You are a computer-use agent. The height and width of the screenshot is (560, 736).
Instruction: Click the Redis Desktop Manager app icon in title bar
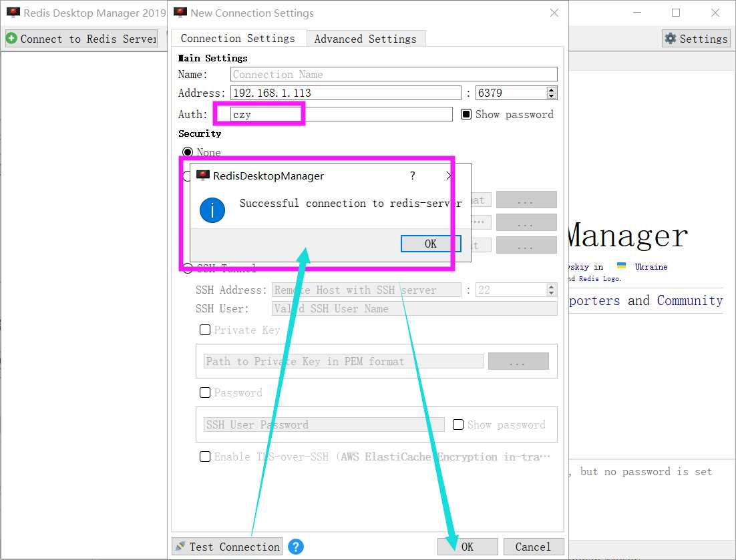pyautogui.click(x=13, y=13)
